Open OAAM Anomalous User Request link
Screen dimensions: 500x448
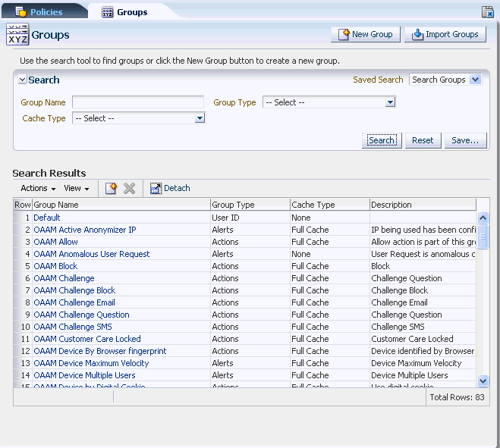92,254
